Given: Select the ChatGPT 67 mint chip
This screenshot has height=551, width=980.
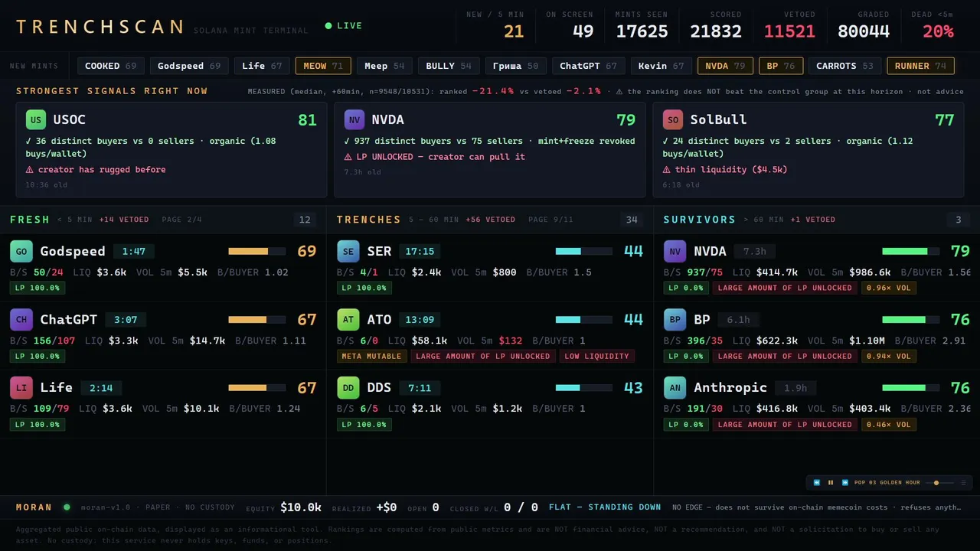Looking at the screenshot, I should [589, 66].
